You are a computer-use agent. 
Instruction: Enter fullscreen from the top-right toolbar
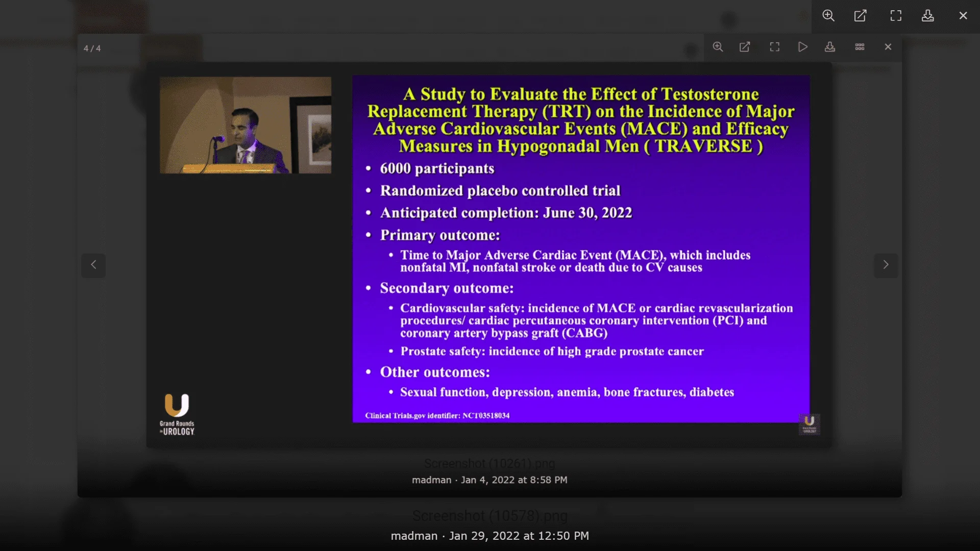click(895, 16)
